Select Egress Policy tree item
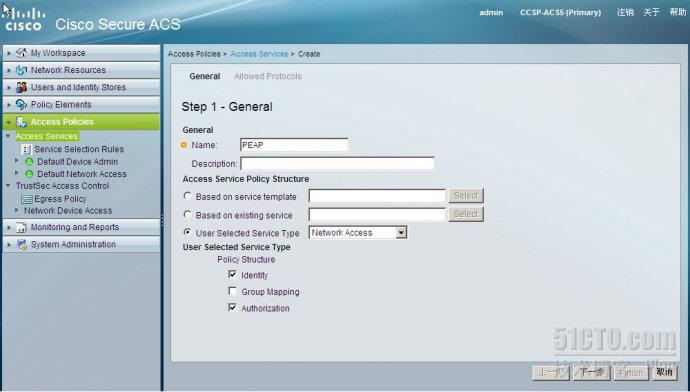 tap(60, 199)
